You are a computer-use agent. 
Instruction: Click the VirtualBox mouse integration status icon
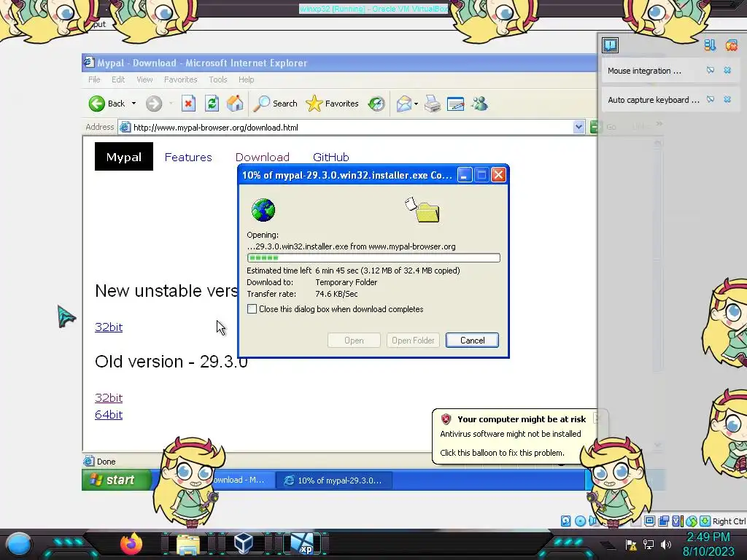pos(692,521)
